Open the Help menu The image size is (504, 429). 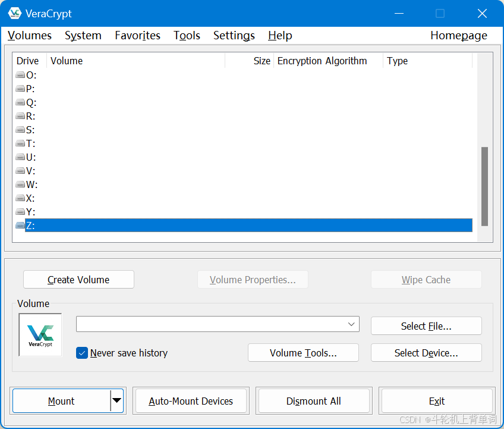coord(280,35)
